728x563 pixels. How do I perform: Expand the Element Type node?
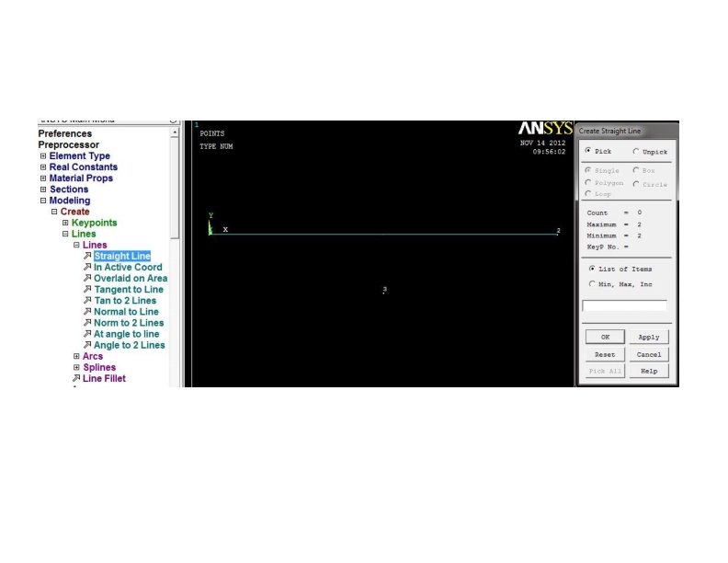(x=43, y=156)
